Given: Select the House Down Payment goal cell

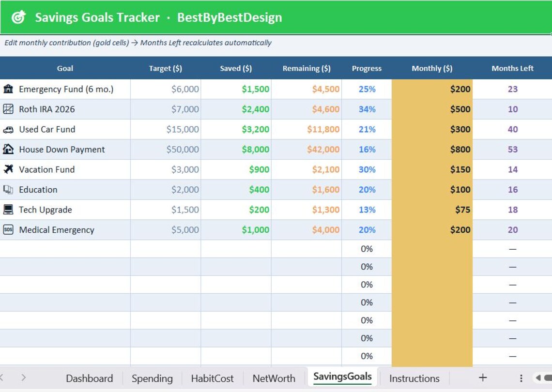Looking at the screenshot, I should click(65, 149).
